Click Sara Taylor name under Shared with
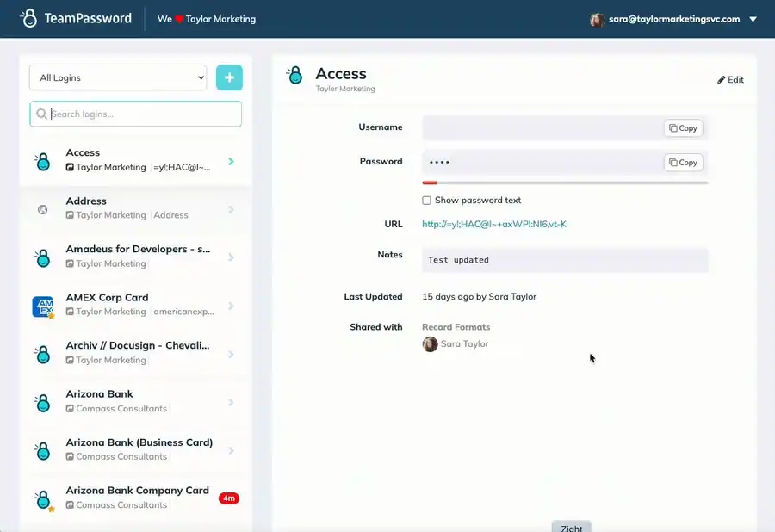Image resolution: width=775 pixels, height=532 pixels. [x=464, y=343]
